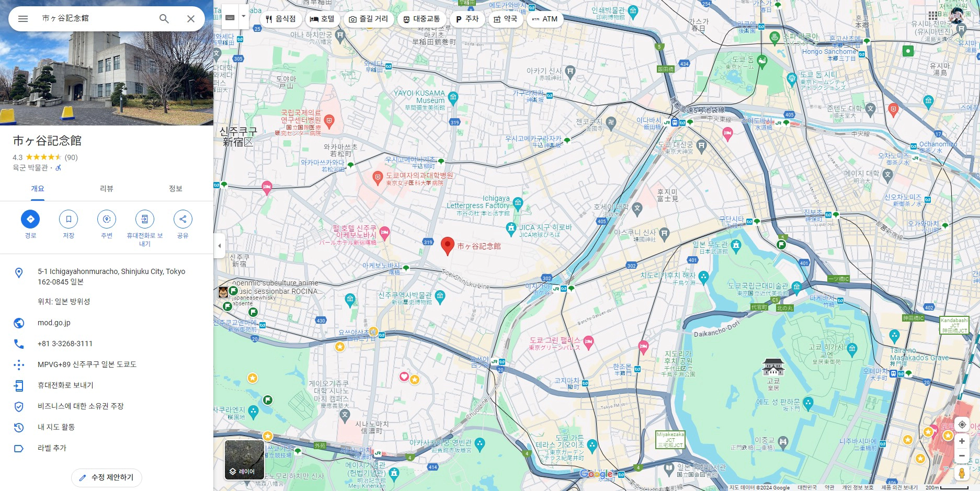Collapse the side panel with arrow
Viewport: 980px width, 491px height.
(219, 246)
